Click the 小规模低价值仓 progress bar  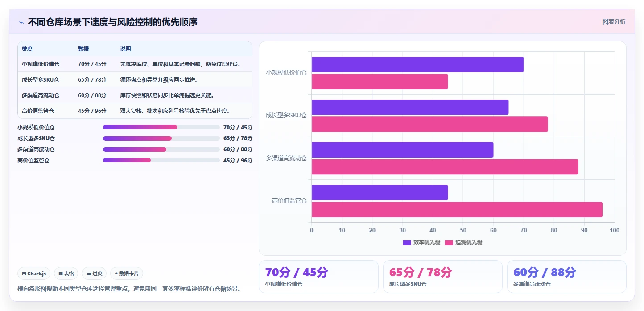(161, 127)
